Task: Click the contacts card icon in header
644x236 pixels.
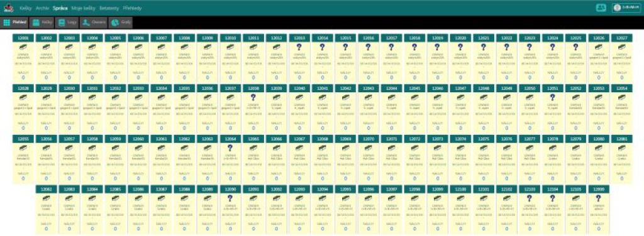Action: point(601,8)
